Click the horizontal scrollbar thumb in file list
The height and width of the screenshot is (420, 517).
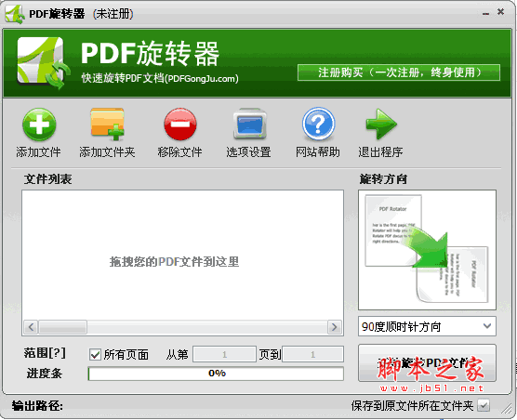tap(62, 327)
